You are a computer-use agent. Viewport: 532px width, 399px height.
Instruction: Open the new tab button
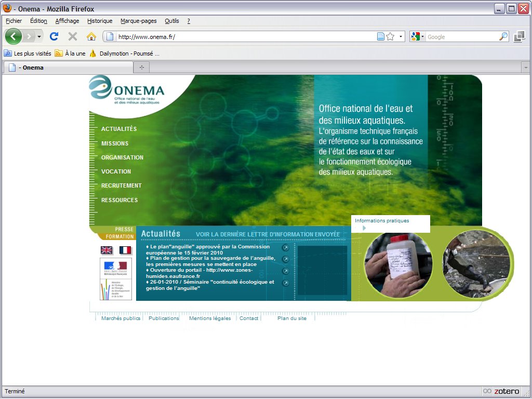tap(141, 68)
